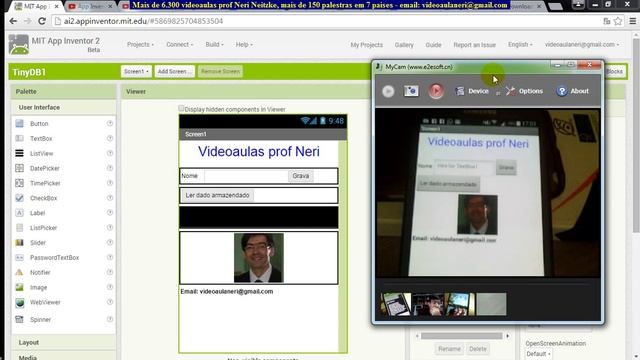Select fourth grey MyCam thumbnail
Image resolution: width=640 pixels, height=360 pixels.
coord(491,304)
